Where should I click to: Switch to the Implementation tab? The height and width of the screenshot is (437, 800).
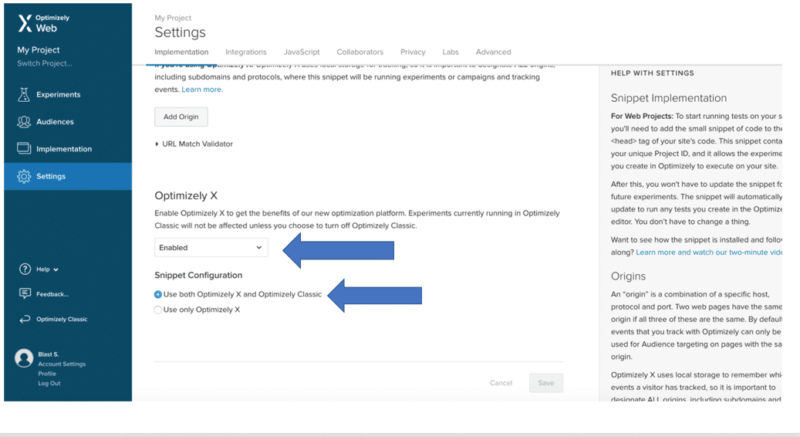(x=181, y=52)
